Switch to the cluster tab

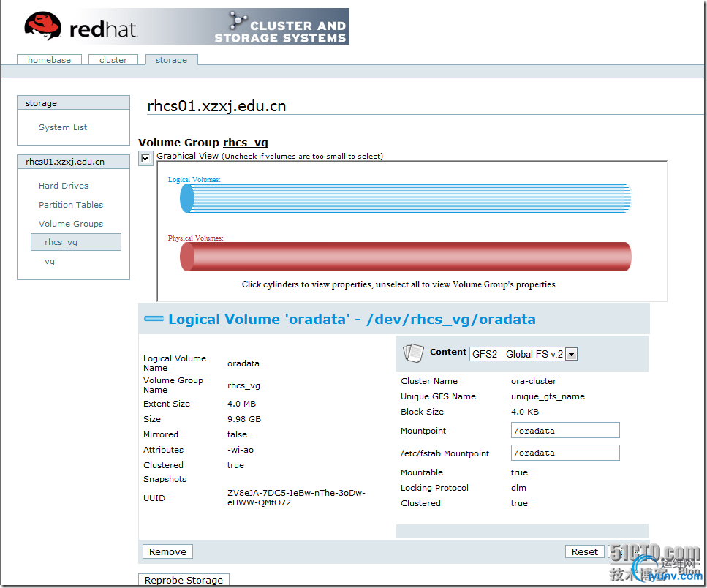coord(113,59)
